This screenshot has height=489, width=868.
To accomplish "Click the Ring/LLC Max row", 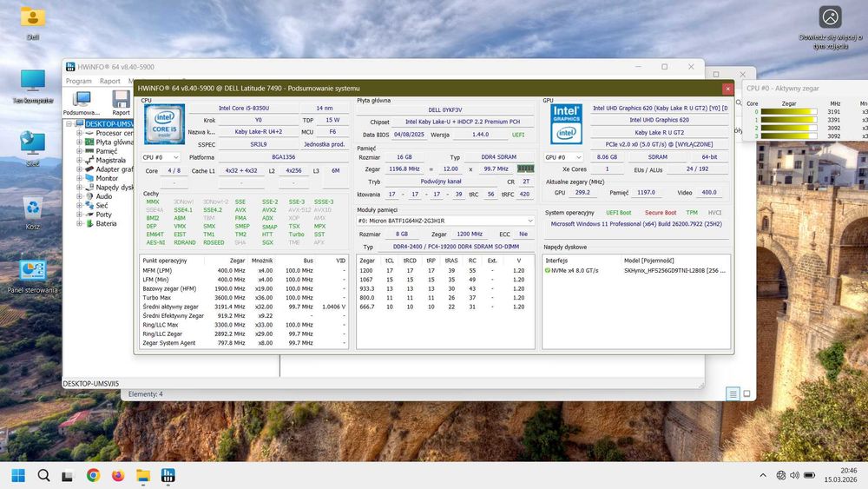I will (244, 325).
